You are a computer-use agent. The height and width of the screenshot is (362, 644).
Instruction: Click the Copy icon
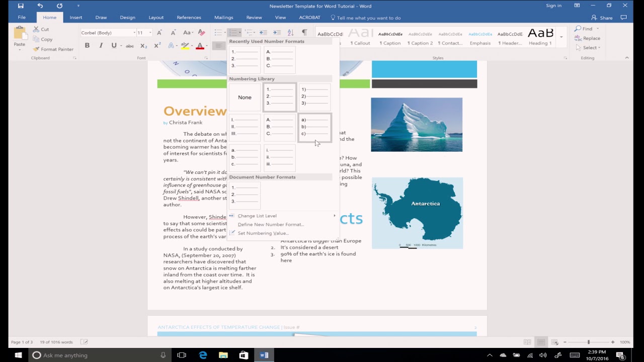pyautogui.click(x=36, y=39)
